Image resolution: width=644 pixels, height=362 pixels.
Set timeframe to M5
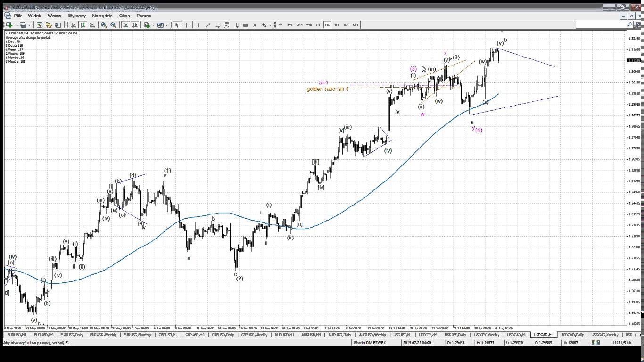click(x=290, y=25)
